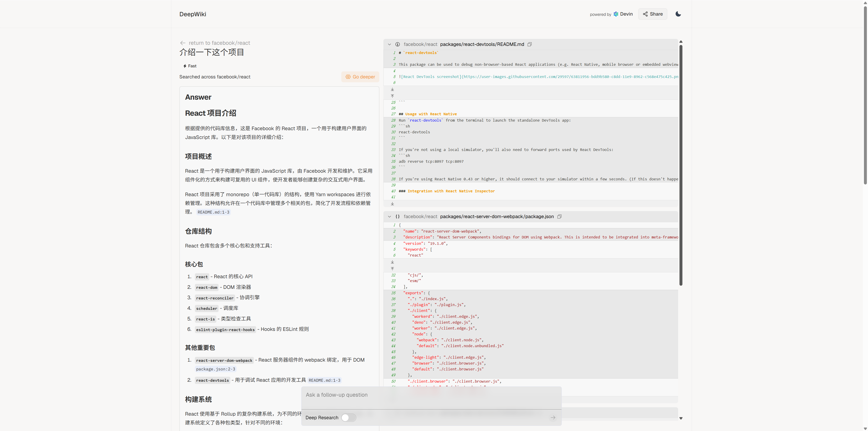
Task: Open package.json:2-3 citation
Action: (x=216, y=369)
